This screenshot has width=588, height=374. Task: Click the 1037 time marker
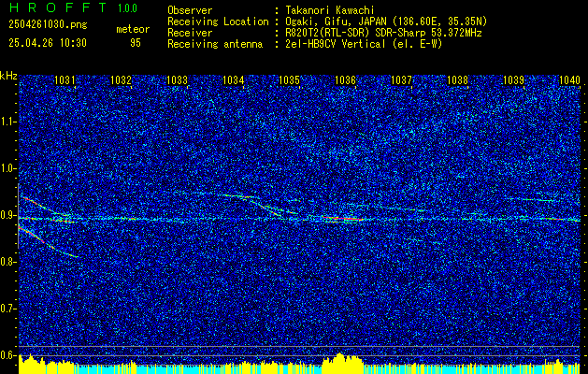[401, 79]
